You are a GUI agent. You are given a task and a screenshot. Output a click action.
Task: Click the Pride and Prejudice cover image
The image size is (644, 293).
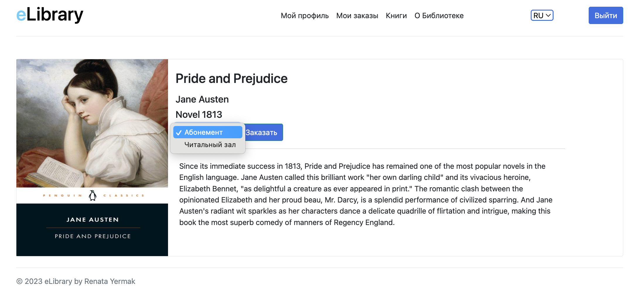(92, 158)
